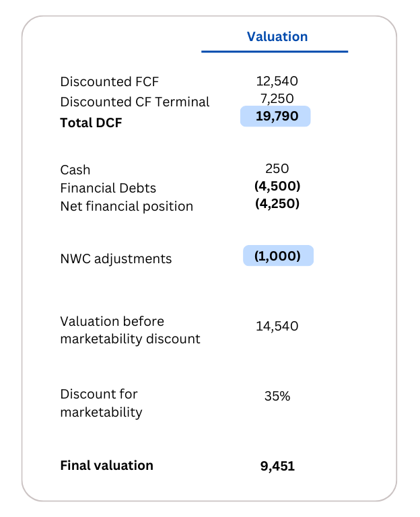Select the Net financial position label
The height and width of the screenshot is (517, 420).
127,207
